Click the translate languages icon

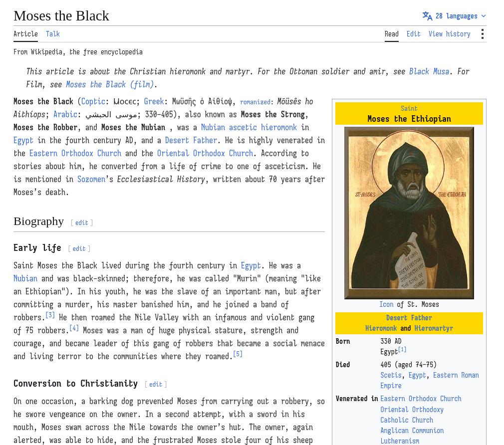(x=427, y=16)
